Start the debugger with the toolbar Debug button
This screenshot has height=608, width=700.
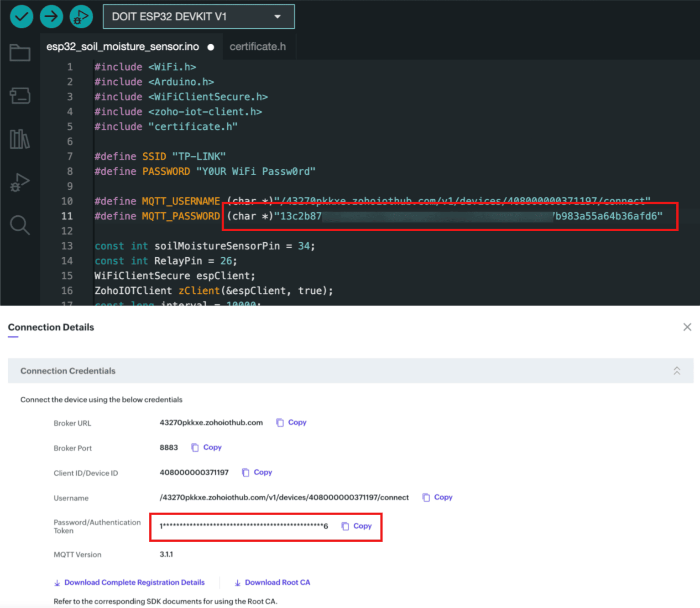coord(81,17)
